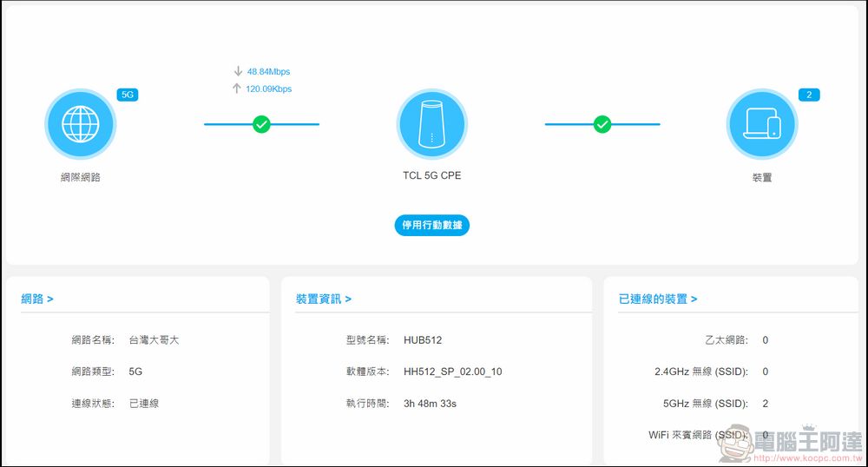
Task: Click the download arrow icon by 48.84Mbps
Action: 238,71
